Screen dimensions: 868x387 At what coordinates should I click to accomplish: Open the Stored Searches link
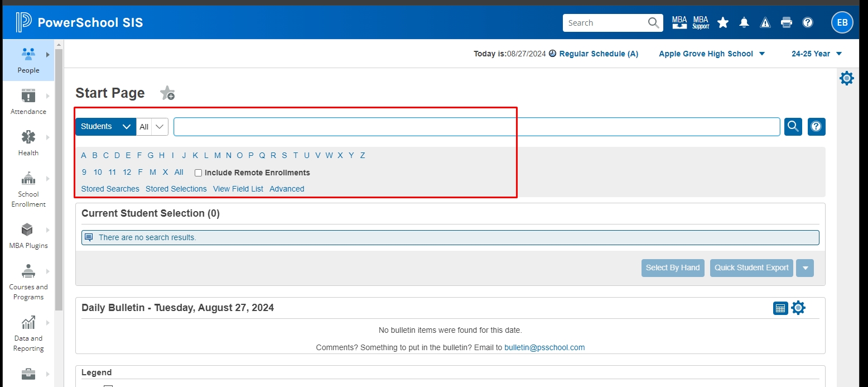(x=110, y=189)
